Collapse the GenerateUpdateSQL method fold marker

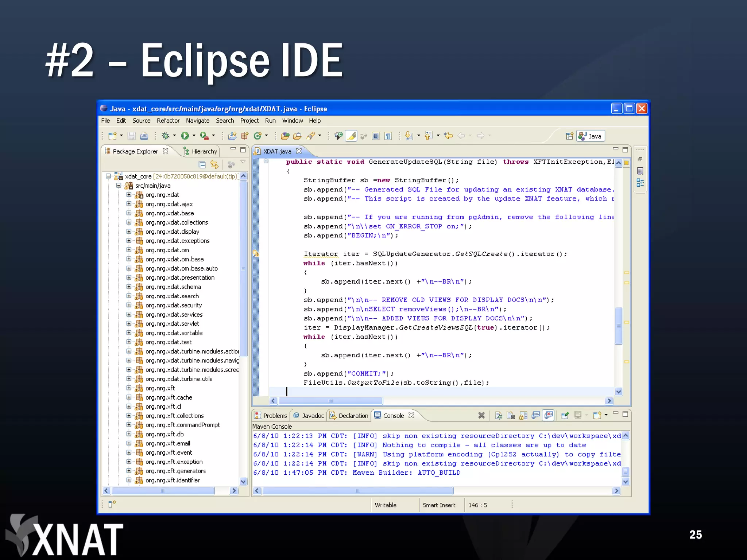point(266,161)
